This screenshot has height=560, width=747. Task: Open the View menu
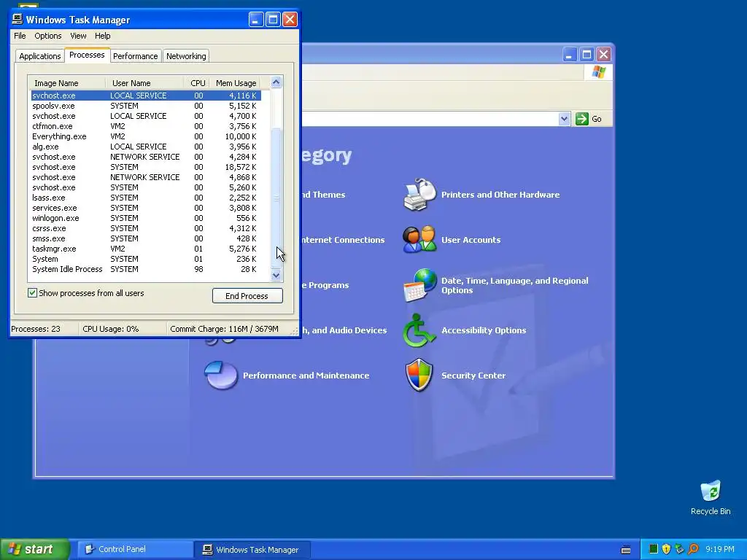(78, 36)
